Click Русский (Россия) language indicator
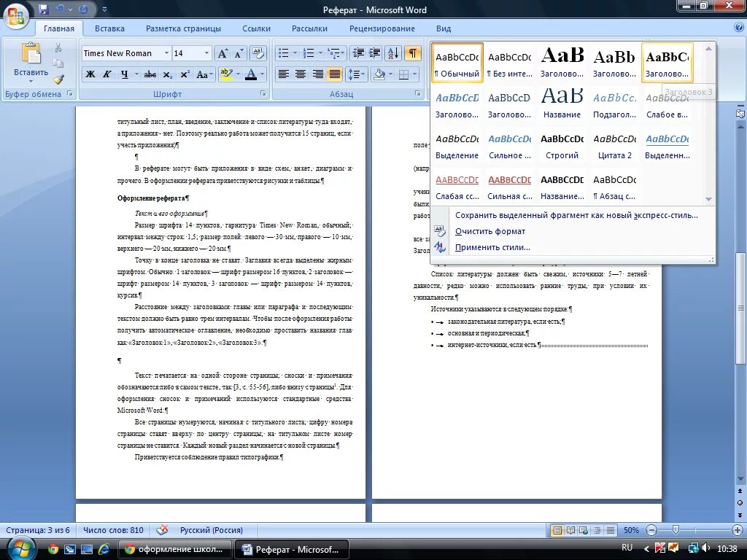747x560 pixels. pos(211,530)
